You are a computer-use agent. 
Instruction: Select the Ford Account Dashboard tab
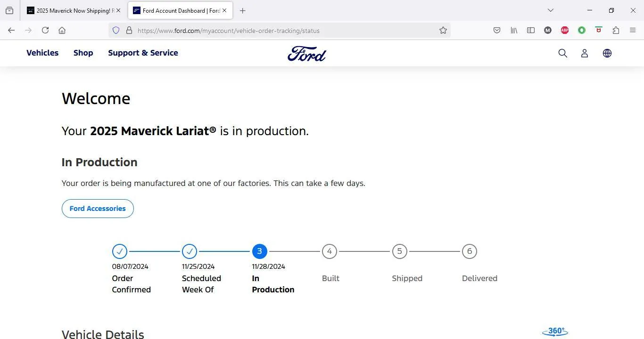coord(181,10)
